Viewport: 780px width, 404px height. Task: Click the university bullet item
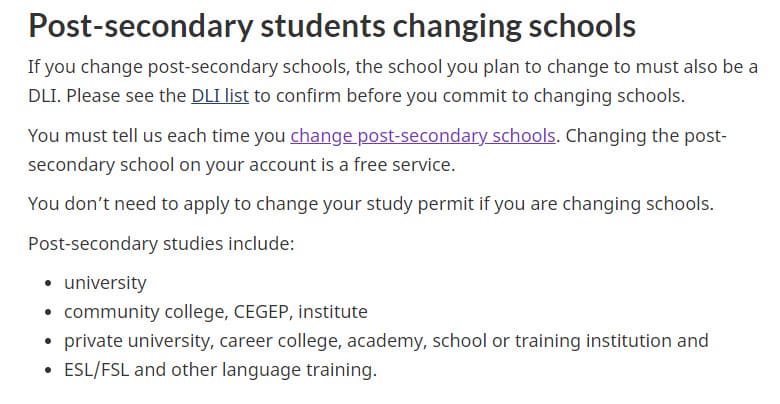point(105,283)
